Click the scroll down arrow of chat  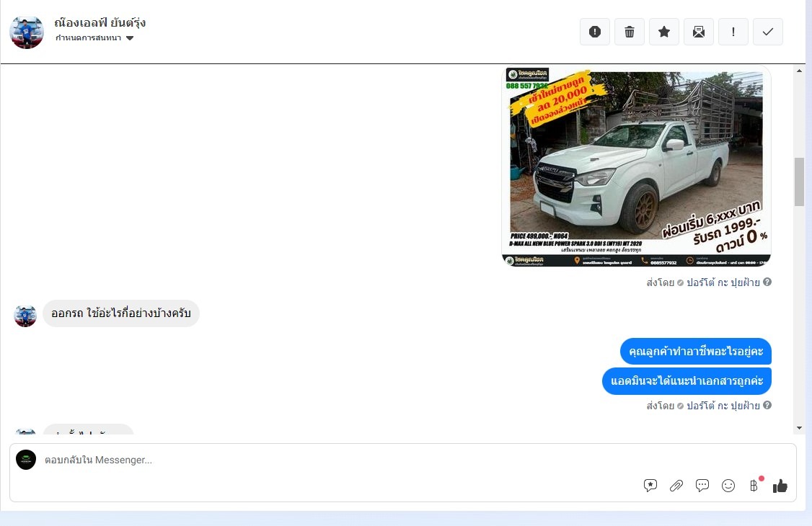(x=799, y=428)
